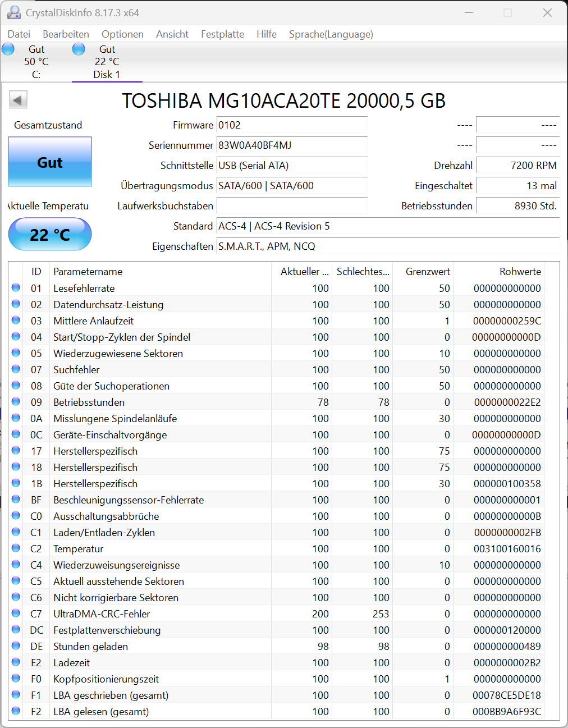Click the 22 °C temperature button
The image size is (568, 728).
(50, 234)
